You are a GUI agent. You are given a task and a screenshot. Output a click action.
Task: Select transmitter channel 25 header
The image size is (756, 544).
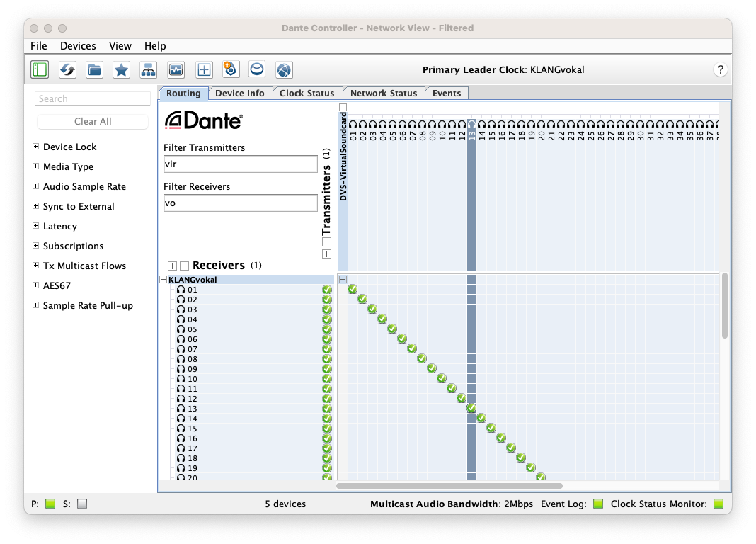[590, 130]
